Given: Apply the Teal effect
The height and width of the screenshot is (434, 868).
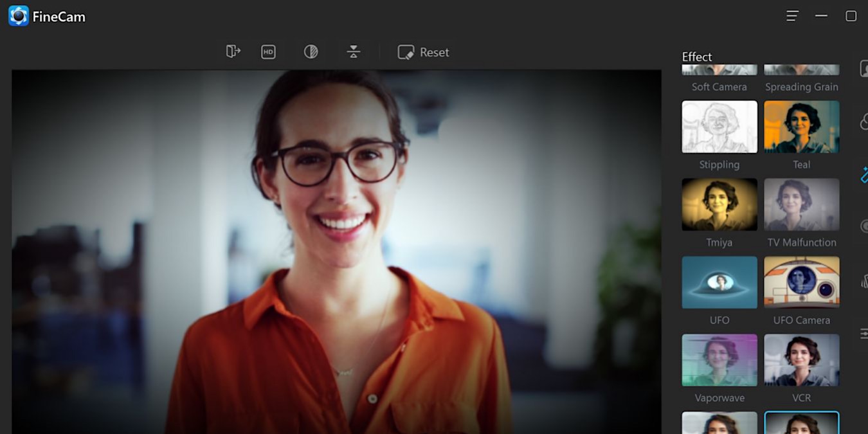Looking at the screenshot, I should (801, 127).
